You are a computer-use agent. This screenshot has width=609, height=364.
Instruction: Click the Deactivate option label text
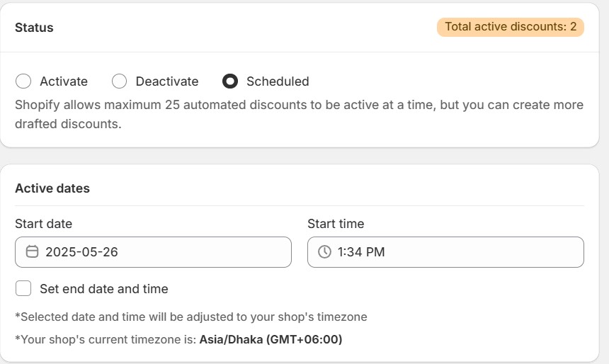tap(167, 81)
